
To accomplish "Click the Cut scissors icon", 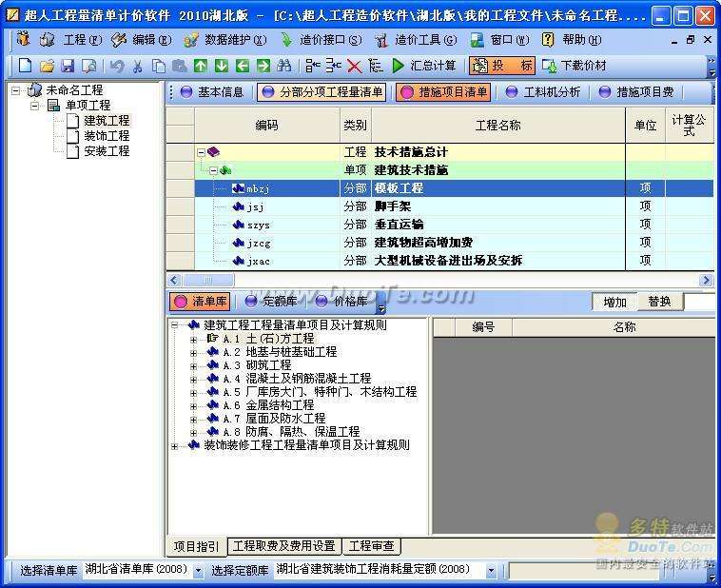I will tap(137, 66).
